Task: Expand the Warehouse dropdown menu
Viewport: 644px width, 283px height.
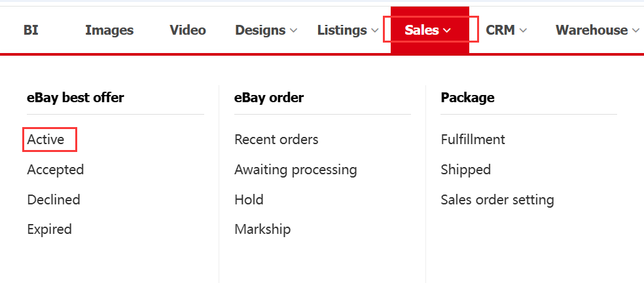Action: 597,30
